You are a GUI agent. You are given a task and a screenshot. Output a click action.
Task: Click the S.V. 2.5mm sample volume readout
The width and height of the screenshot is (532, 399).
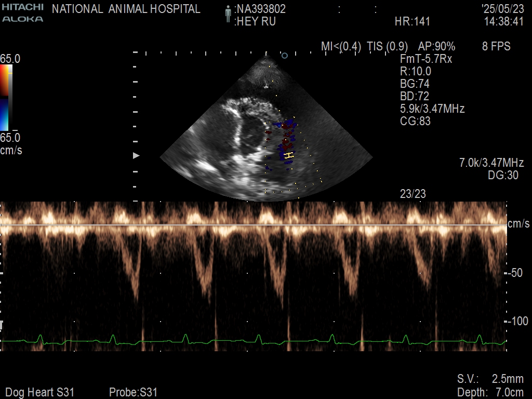coord(490,379)
